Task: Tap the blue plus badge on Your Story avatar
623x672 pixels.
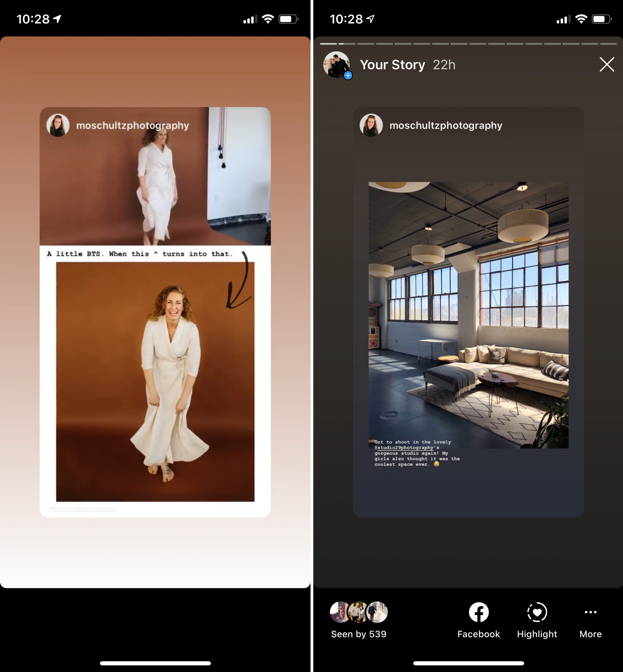Action: (x=348, y=75)
